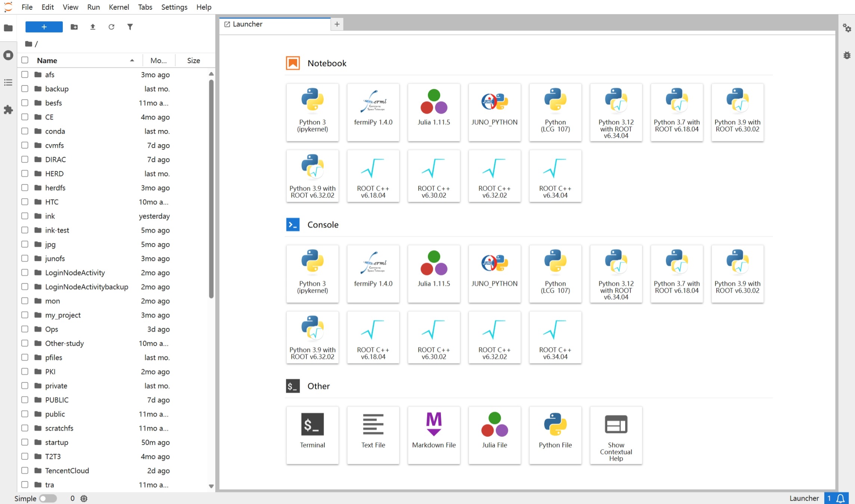Launch JUNO_PYTHON notebook
Screen dimensions: 855x504
click(494, 112)
